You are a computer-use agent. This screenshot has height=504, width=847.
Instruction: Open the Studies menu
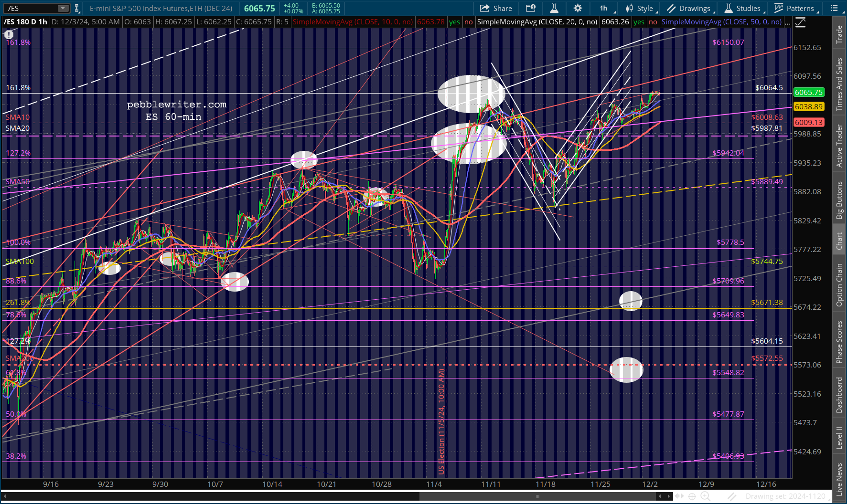(744, 8)
